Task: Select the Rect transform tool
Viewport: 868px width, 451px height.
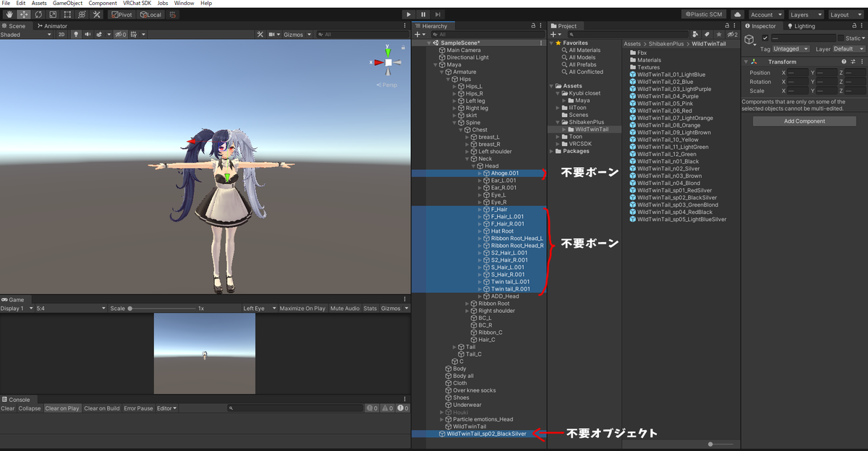Action: (x=67, y=14)
